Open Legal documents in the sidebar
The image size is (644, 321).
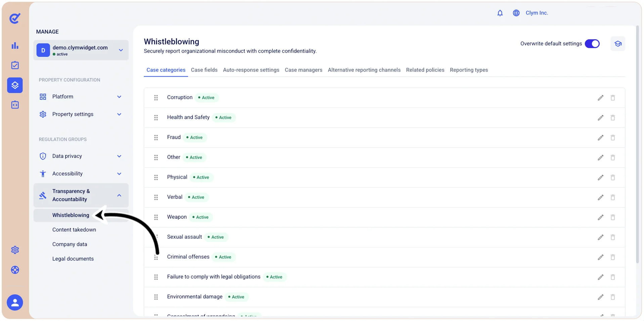click(73, 258)
